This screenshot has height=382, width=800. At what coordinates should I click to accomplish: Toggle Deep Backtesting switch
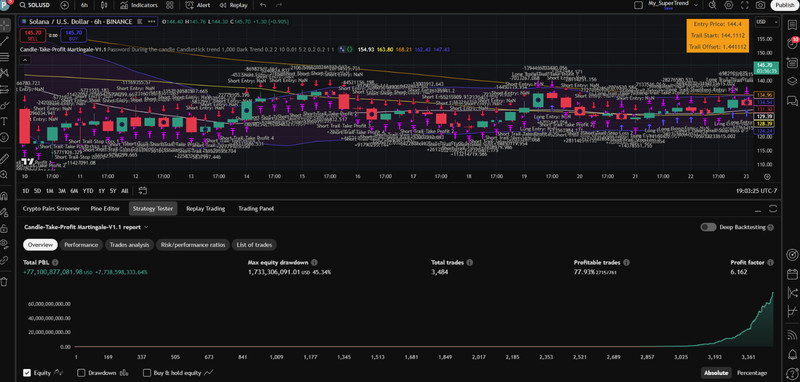point(708,227)
